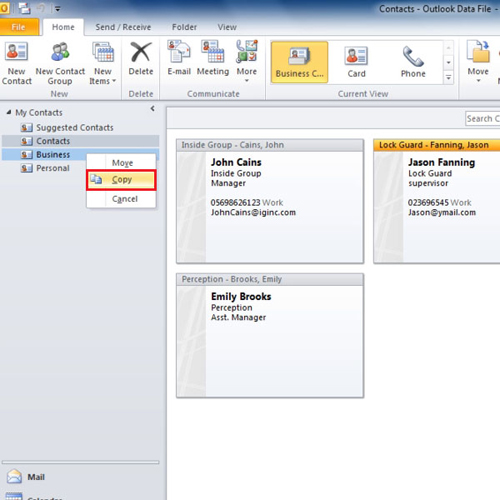This screenshot has width=500, height=500.
Task: Click Perception - Brooks, Emily header
Action: (x=270, y=279)
